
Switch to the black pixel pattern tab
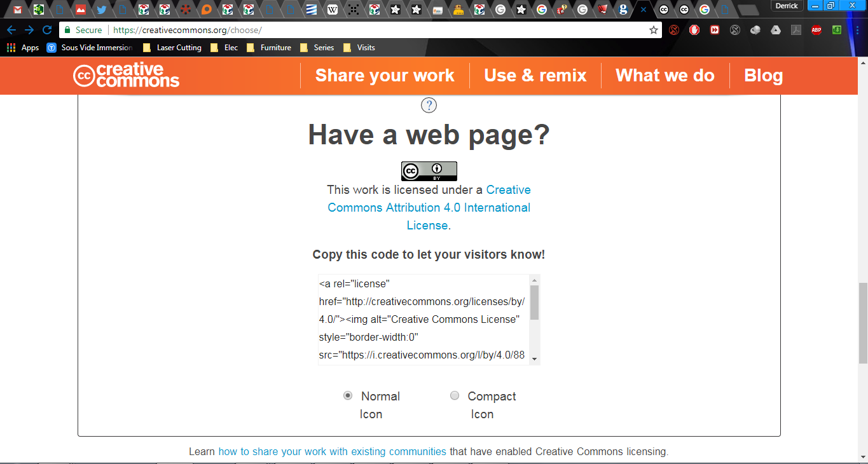pyautogui.click(x=354, y=10)
